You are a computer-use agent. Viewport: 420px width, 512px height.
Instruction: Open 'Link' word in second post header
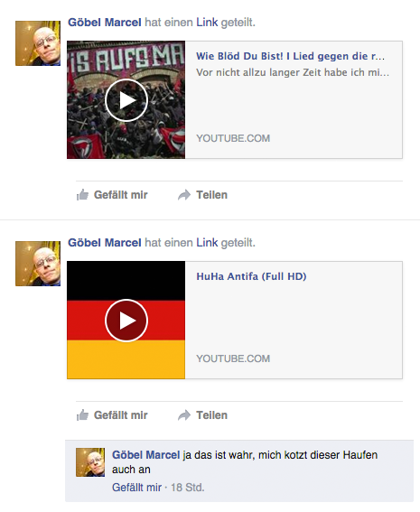pyautogui.click(x=207, y=243)
